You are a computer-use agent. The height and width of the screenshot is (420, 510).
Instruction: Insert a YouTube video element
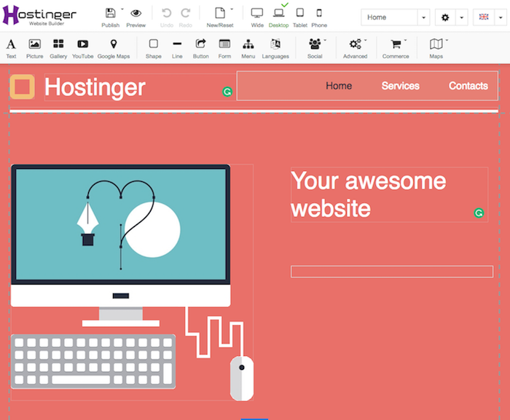82,48
